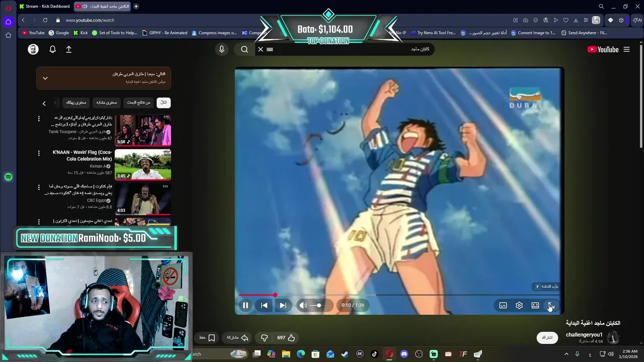Image resolution: width=644 pixels, height=362 pixels.
Task: Open Discord from the taskbar
Action: click(404, 354)
